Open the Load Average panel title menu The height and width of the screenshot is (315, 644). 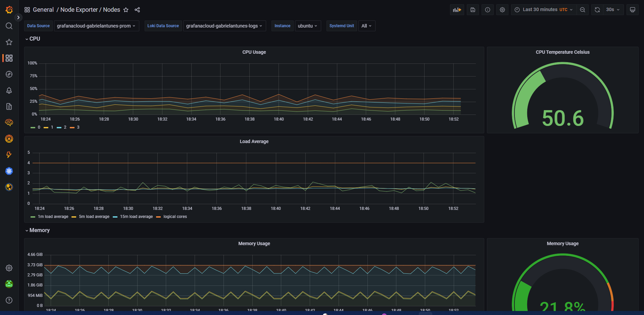(254, 141)
